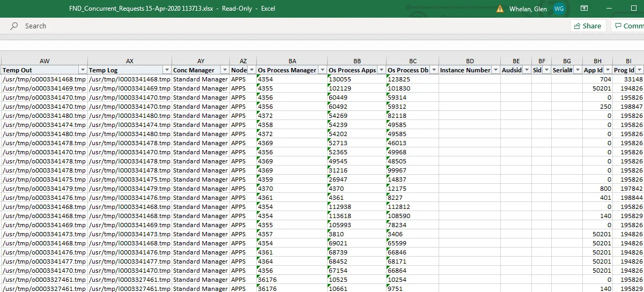
Task: Minimize the Excel window
Action: pyautogui.click(x=610, y=9)
